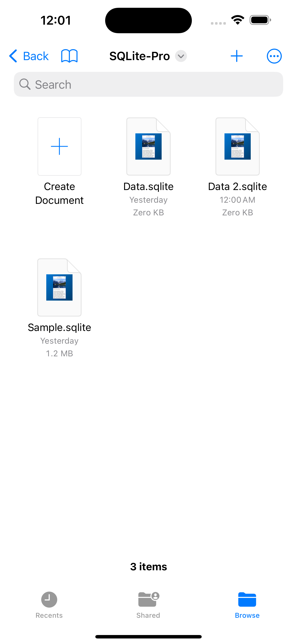Viewport: 297px width, 644px height.
Task: Tap the Wi-Fi status bar icon
Action: pos(238,20)
